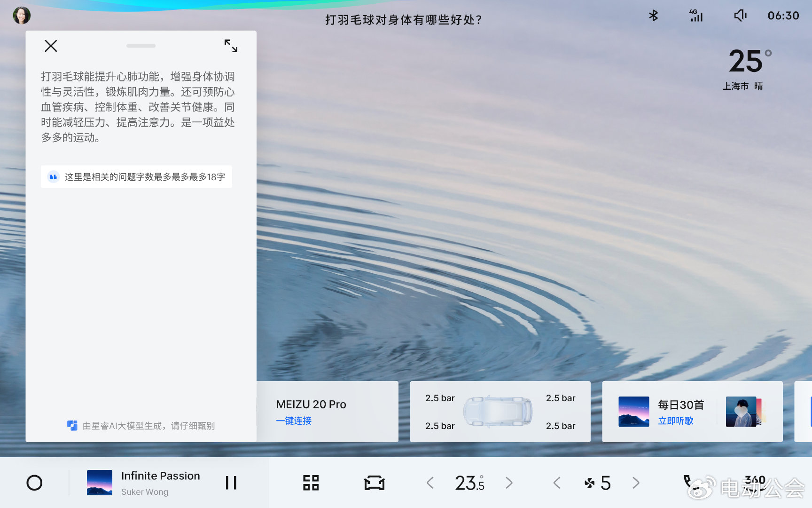Screen dimensions: 812x508
Task: Tap the home circle button
Action: pyautogui.click(x=34, y=483)
